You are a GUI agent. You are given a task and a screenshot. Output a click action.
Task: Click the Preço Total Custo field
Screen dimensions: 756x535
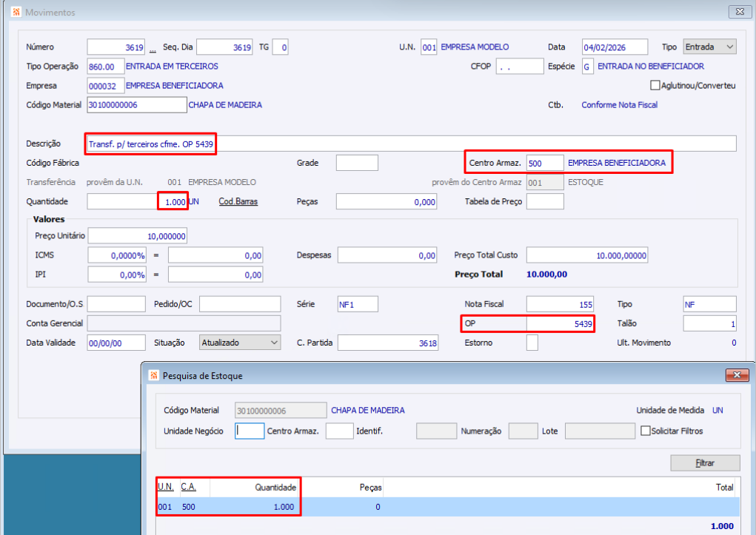(586, 255)
